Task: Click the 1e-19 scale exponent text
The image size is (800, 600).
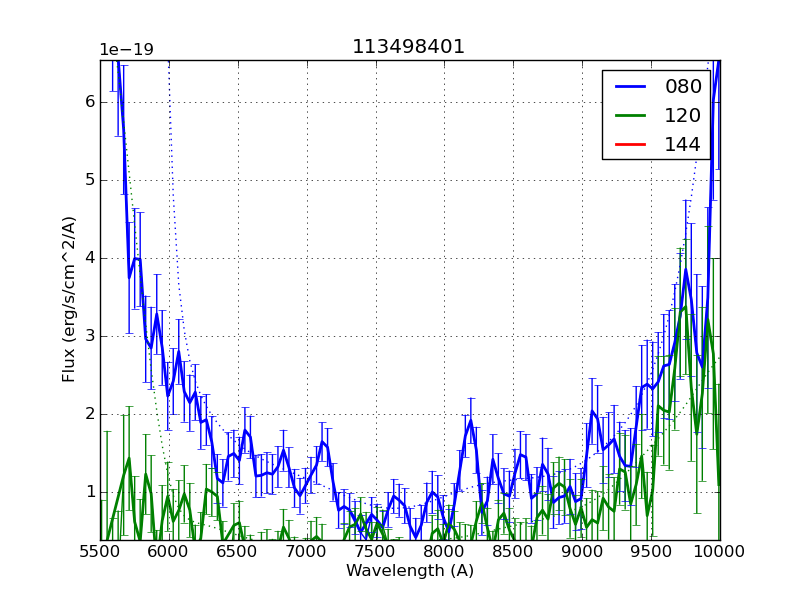Action: point(126,50)
